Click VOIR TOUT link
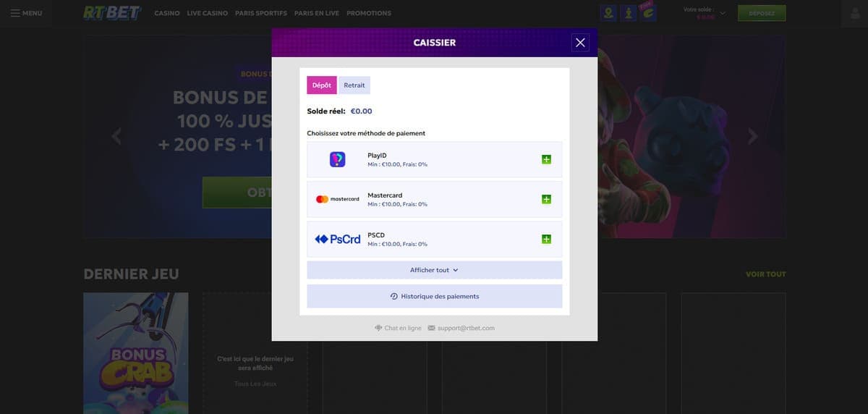Image resolution: width=868 pixels, height=414 pixels. click(766, 274)
